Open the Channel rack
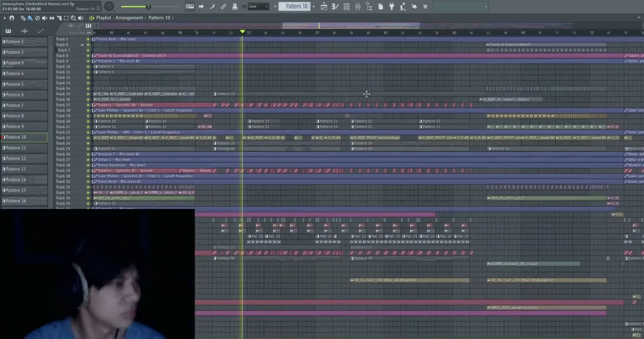 coord(347,7)
